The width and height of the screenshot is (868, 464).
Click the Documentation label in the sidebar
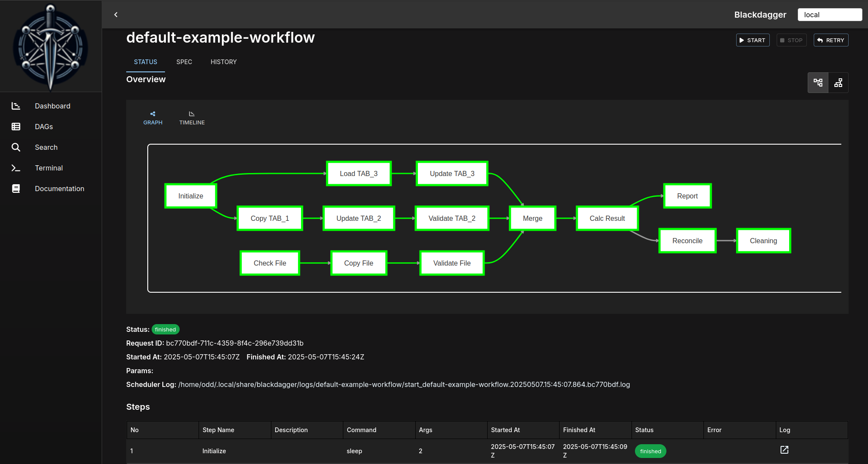coord(59,189)
